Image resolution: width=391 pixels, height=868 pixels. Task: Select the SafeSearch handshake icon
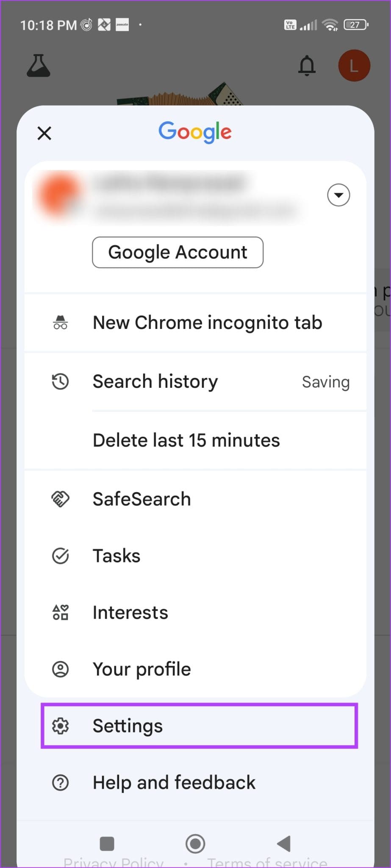click(61, 499)
